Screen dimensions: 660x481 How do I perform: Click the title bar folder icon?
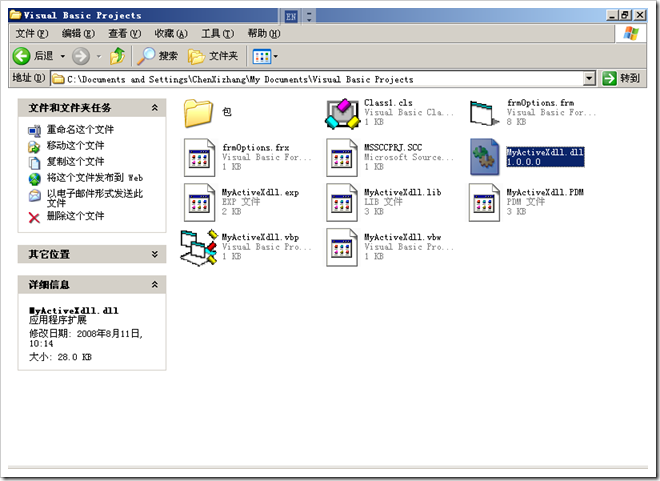pyautogui.click(x=16, y=15)
